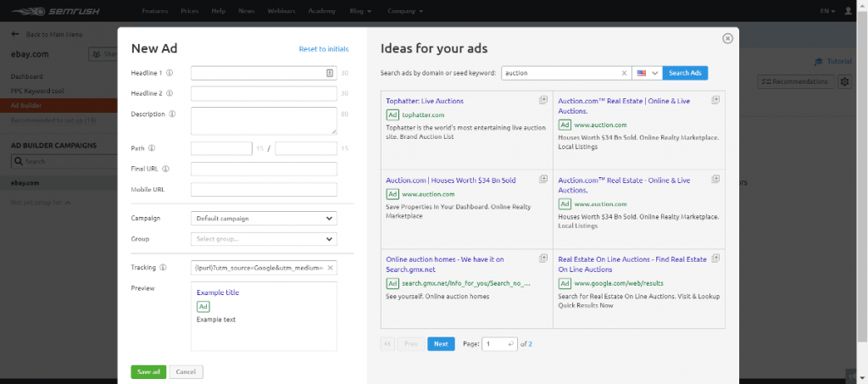Copy Real Estate On Line Auctions ad idea
868x384 pixels.
[715, 258]
